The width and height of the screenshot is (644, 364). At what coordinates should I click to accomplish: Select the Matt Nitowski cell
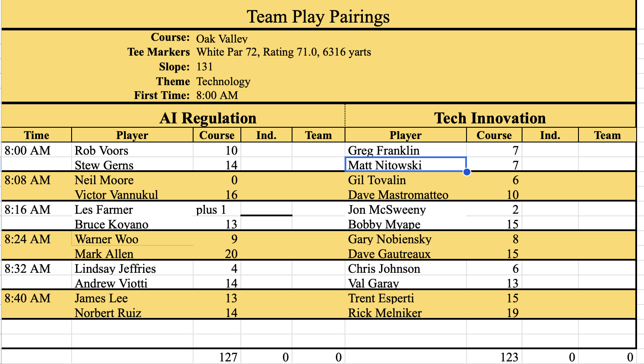click(x=405, y=165)
